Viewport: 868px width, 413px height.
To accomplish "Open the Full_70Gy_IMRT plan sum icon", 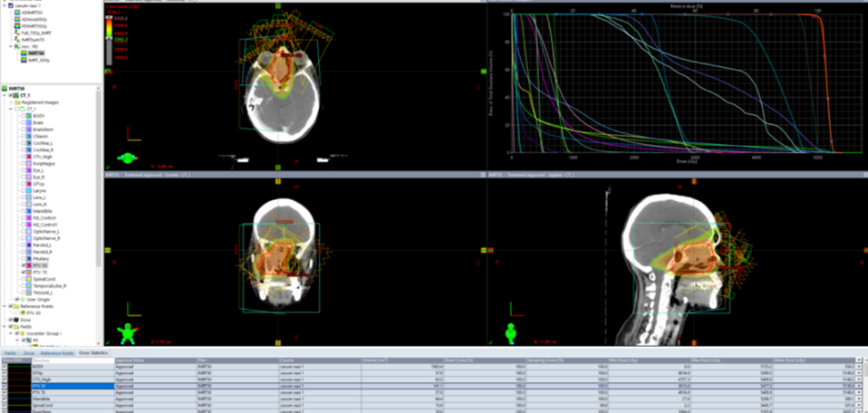I will click(18, 33).
